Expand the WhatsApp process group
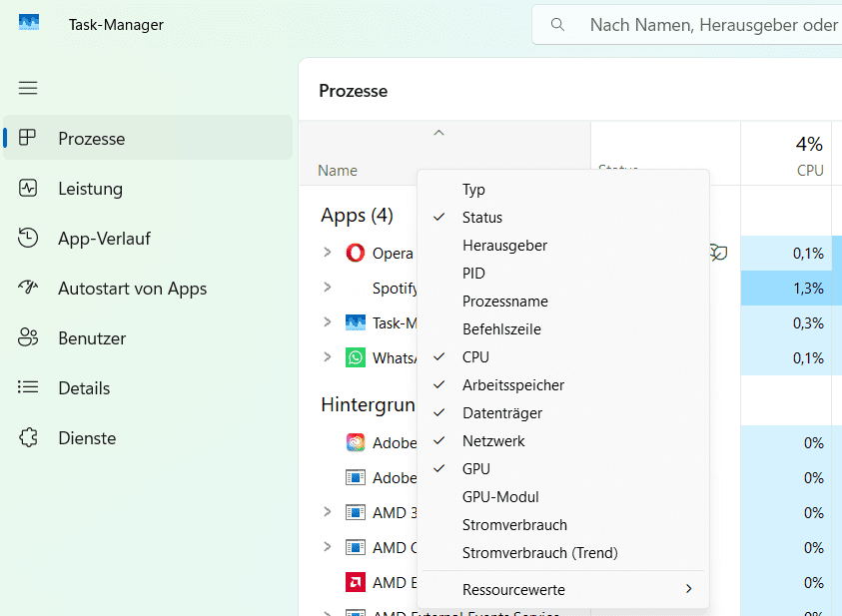This screenshot has width=842, height=616. tap(327, 356)
